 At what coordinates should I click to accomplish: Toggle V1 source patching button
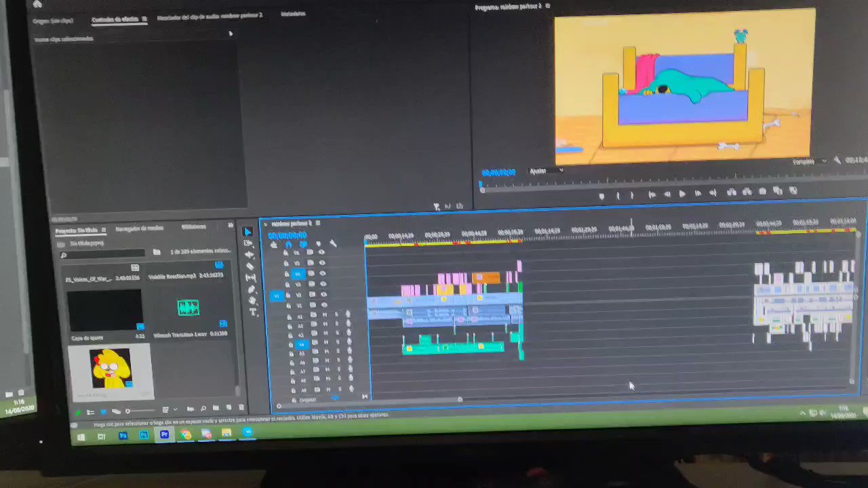pyautogui.click(x=277, y=296)
